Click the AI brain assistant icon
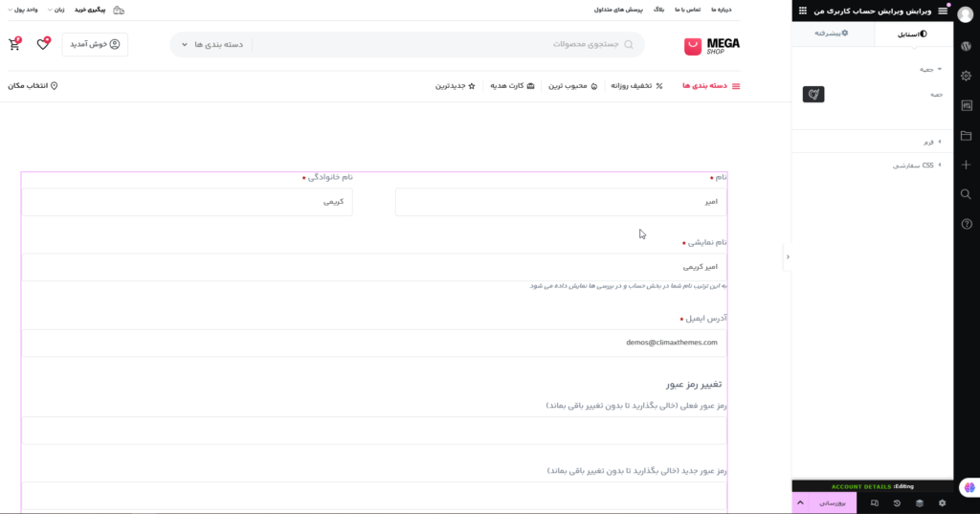This screenshot has height=514, width=980. click(967, 488)
